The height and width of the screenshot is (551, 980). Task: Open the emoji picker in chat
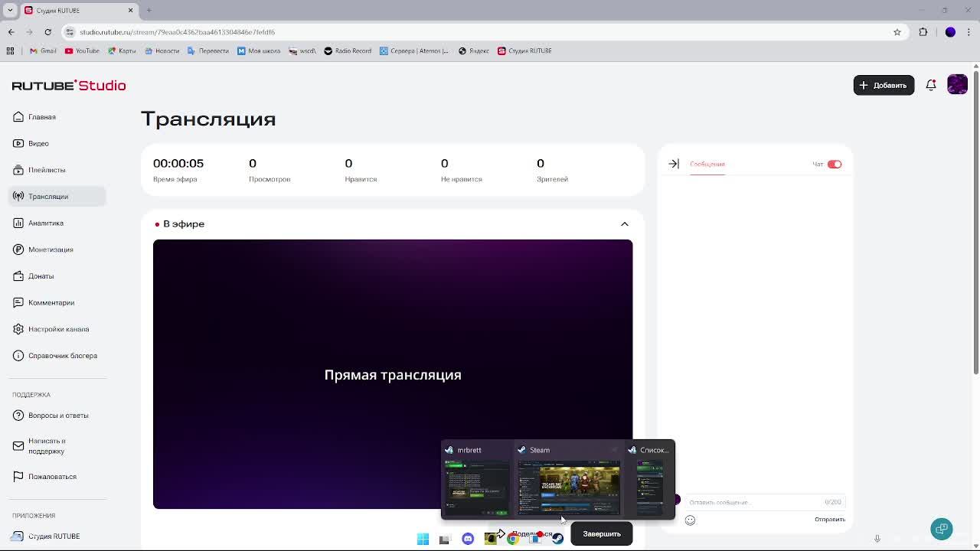coord(690,520)
